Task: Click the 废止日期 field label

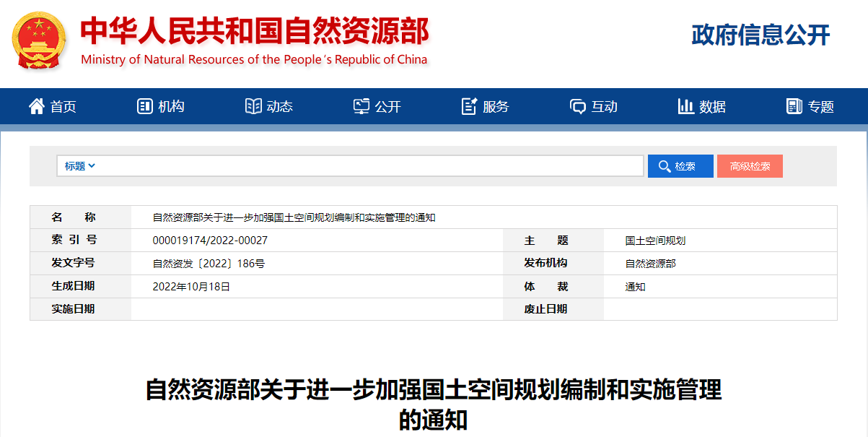Action: (x=545, y=309)
